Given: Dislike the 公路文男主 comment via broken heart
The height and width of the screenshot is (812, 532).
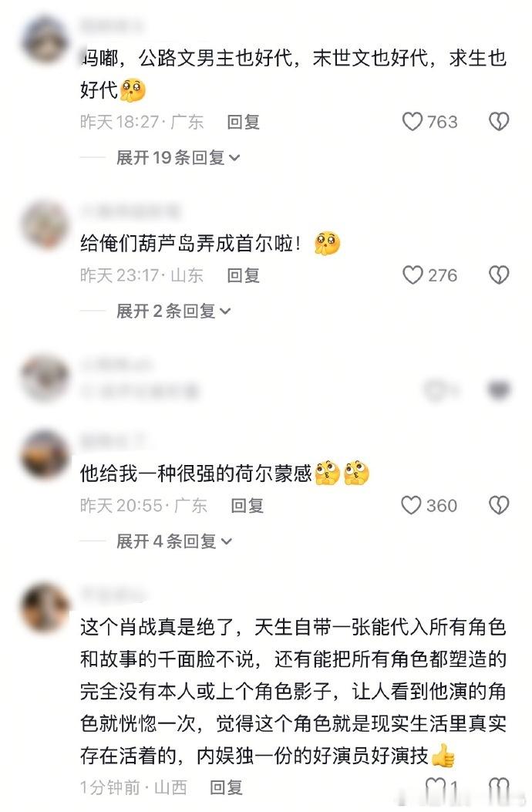Looking at the screenshot, I should click(x=499, y=122).
